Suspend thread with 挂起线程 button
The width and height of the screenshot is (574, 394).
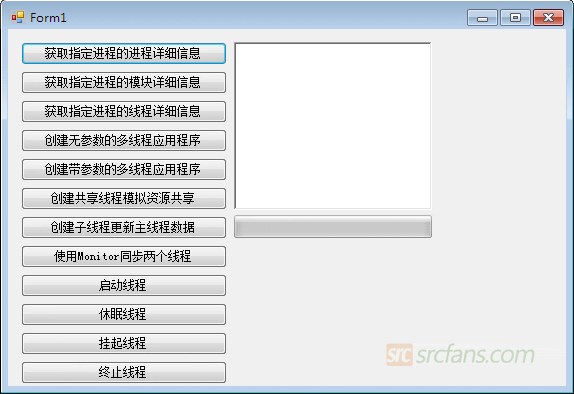point(124,343)
